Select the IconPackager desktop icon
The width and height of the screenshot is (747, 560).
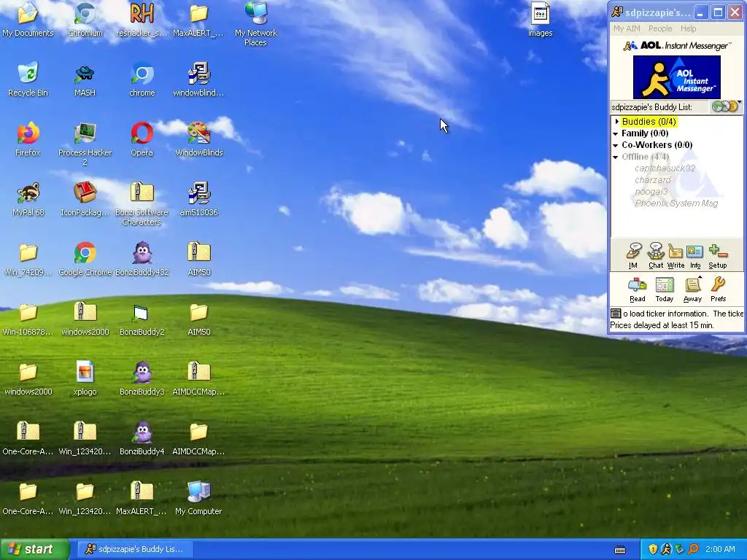(85, 199)
